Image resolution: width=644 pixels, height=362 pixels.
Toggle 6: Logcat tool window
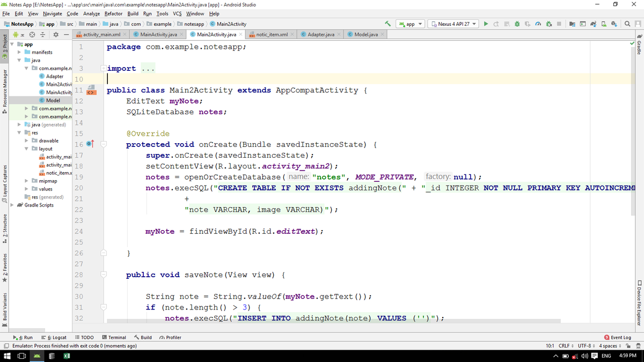(x=54, y=337)
